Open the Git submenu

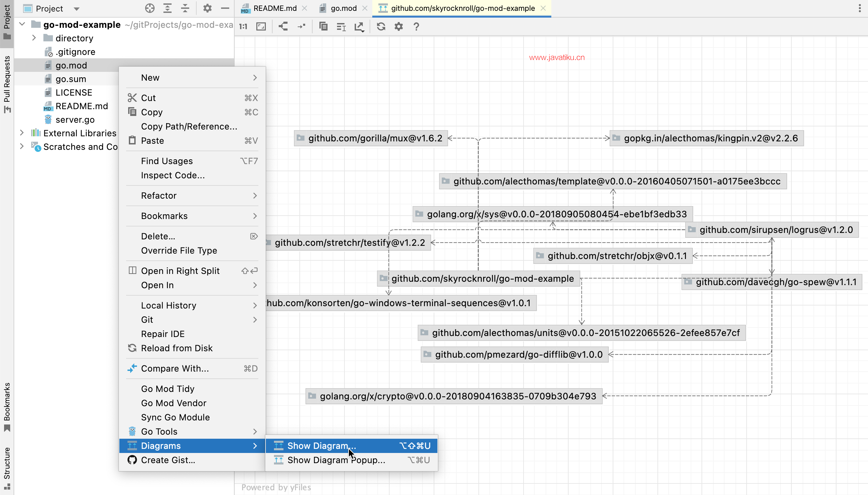click(x=192, y=320)
